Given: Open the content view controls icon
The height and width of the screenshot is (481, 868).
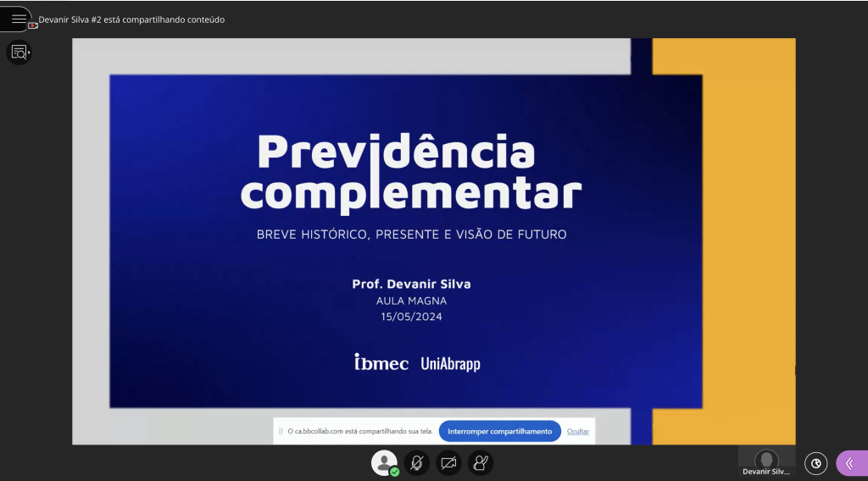Looking at the screenshot, I should (19, 53).
